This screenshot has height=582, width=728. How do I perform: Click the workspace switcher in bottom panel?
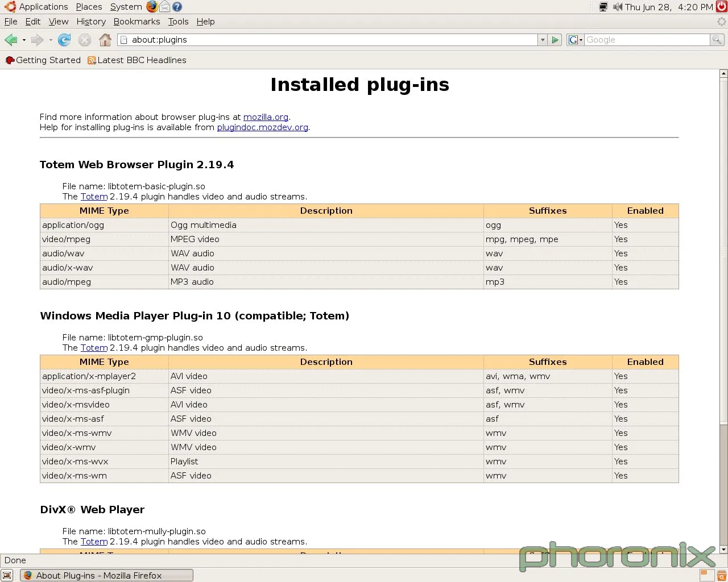point(706,575)
